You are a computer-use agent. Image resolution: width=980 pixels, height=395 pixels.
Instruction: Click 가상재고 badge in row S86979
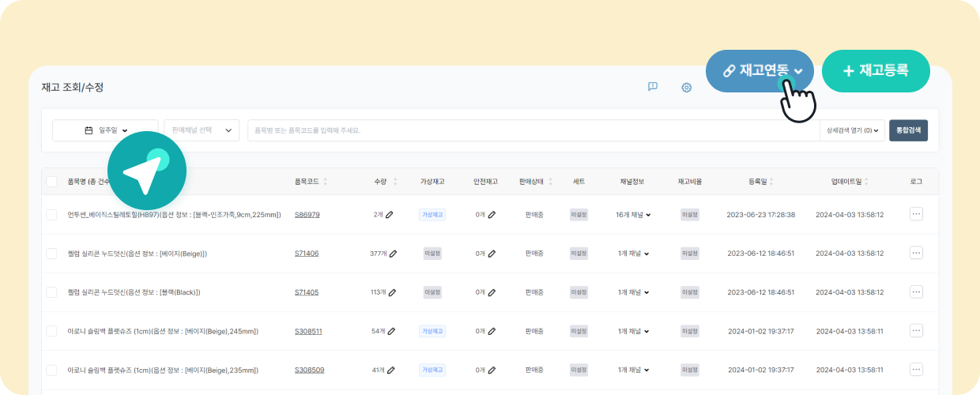(x=432, y=214)
